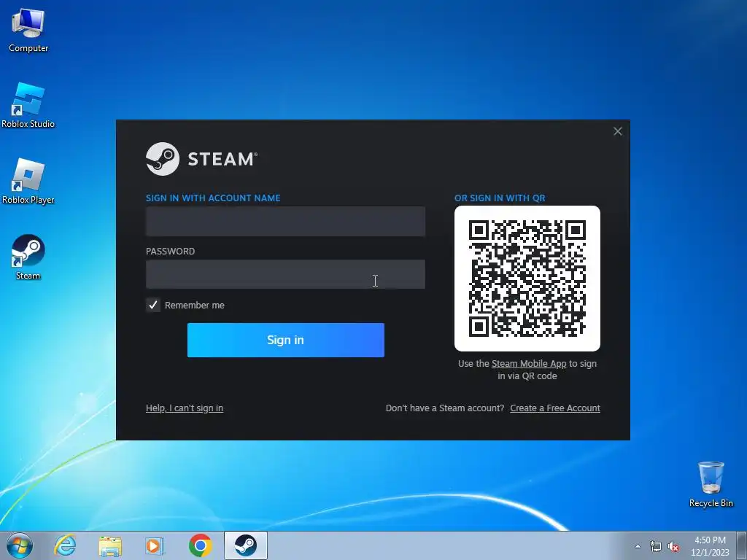Click the network status tray icon

coord(656,547)
